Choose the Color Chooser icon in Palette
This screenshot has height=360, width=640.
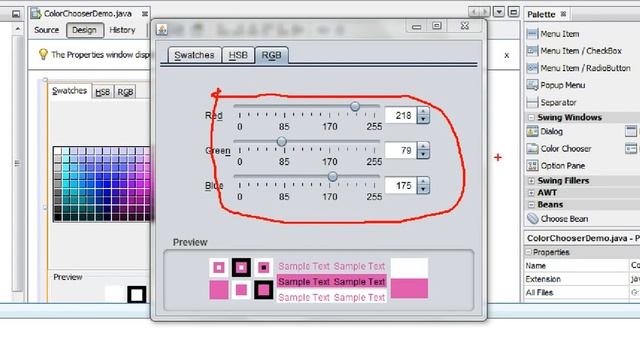click(x=532, y=149)
